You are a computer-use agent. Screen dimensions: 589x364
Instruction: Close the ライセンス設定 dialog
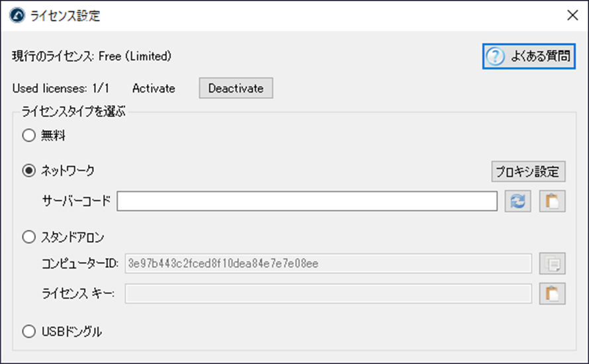(572, 16)
